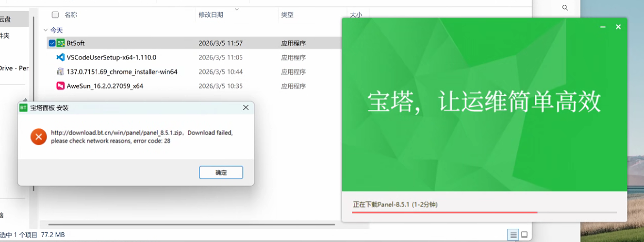Click the BtSoft application icon

point(61,43)
